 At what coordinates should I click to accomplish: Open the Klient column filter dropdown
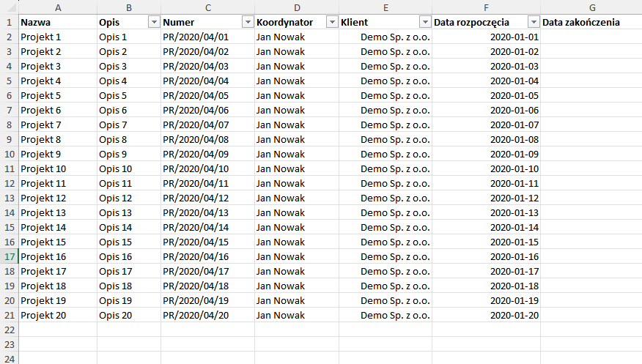[425, 23]
